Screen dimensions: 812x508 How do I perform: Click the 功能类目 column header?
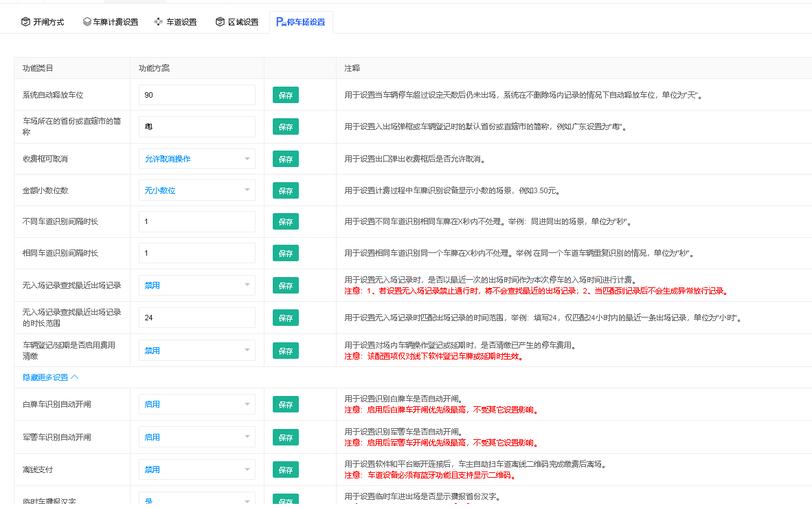38,68
